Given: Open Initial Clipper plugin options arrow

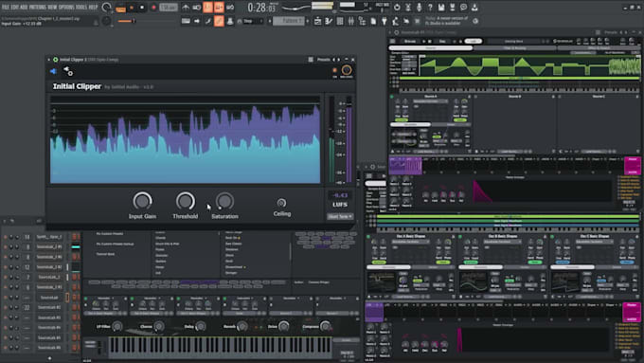Looking at the screenshot, I should (x=49, y=60).
